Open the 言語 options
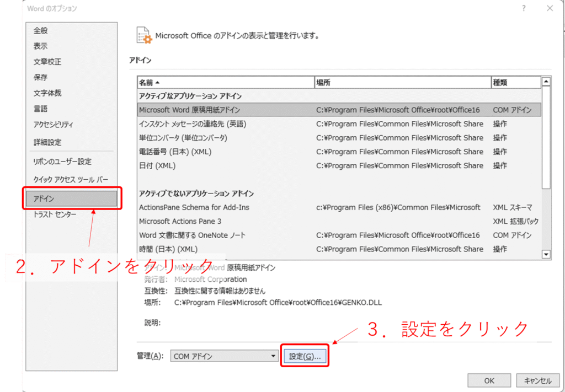Screen dimensions: 565x392 41,109
